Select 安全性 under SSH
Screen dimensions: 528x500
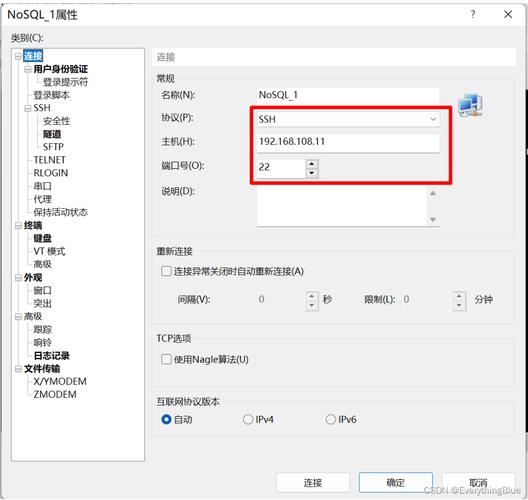pos(57,121)
